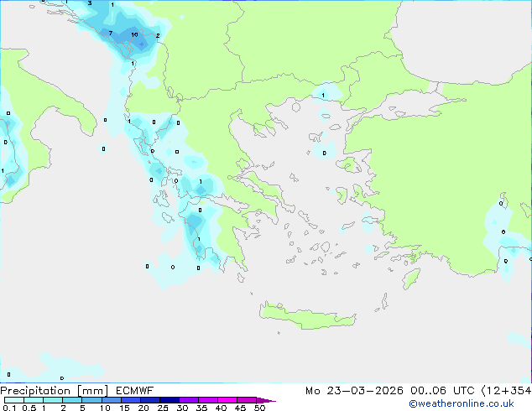Viewport: 532px width, 411px height.
Task: Click the map precipitation value 10
Action: pos(134,34)
